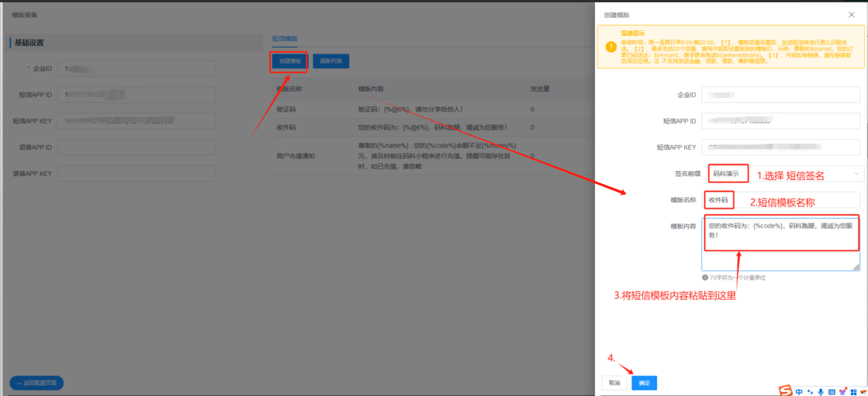
Task: Click the 验证码 row's template content text
Action: pos(410,109)
